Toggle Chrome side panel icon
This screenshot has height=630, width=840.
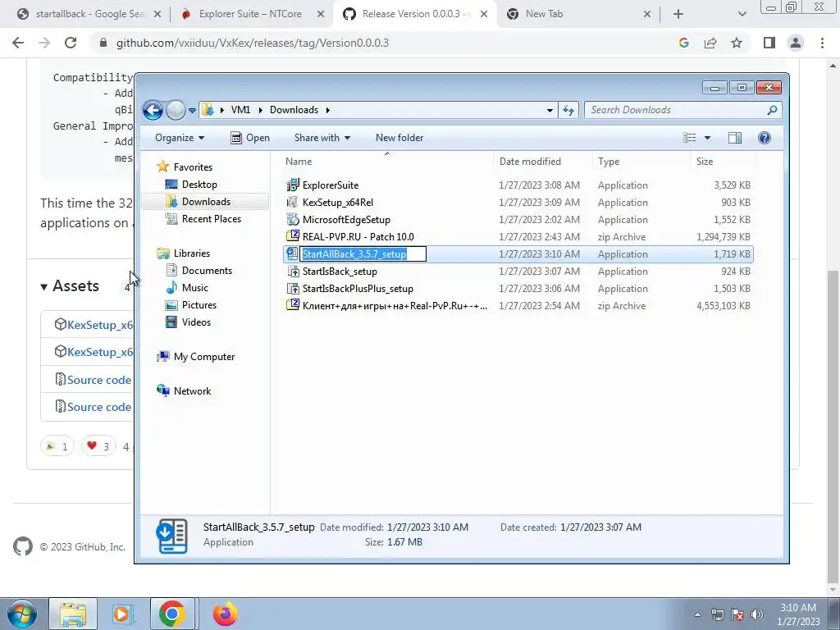(x=769, y=43)
